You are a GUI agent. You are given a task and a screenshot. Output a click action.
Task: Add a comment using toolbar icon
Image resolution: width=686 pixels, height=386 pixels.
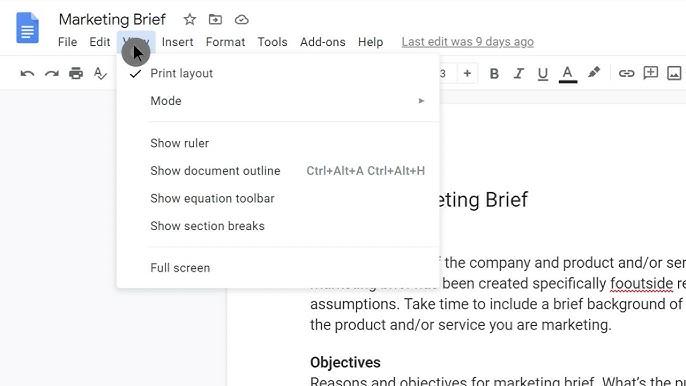651,73
